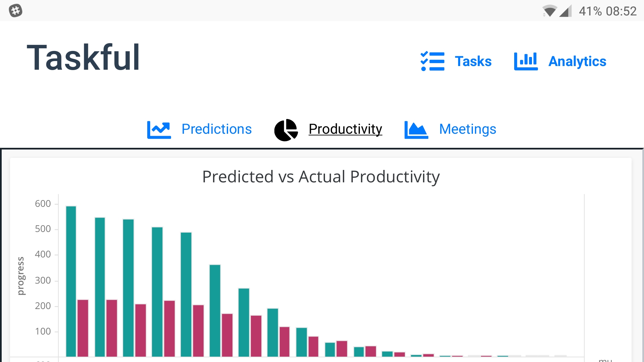Select the Productivity tab
The image size is (644, 362).
coord(345,129)
